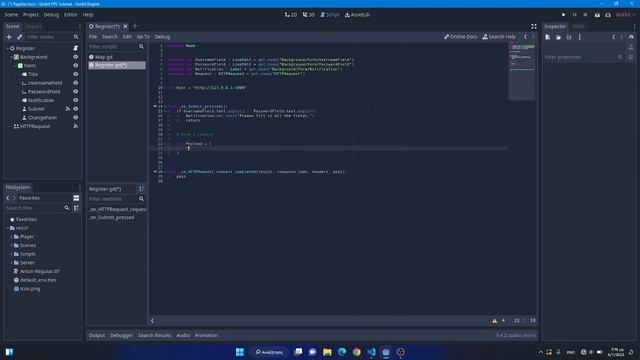
Task: Stop the running scene
Action: click(585, 15)
